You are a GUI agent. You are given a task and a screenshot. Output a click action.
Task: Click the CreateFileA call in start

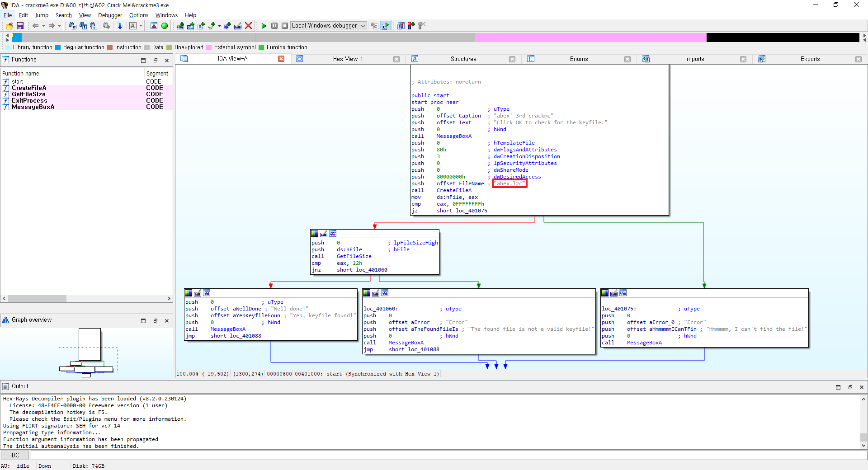[x=454, y=190]
